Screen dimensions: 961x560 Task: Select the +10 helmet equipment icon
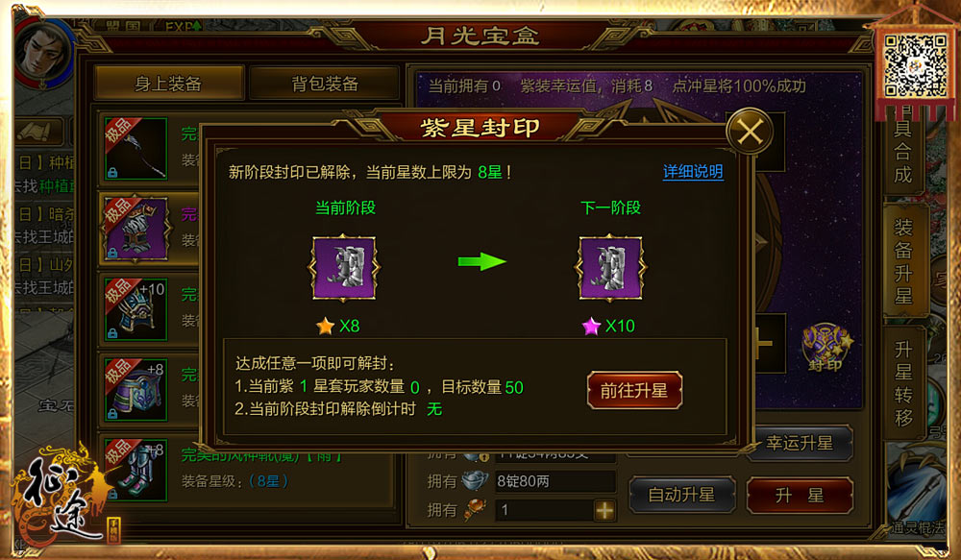click(136, 309)
